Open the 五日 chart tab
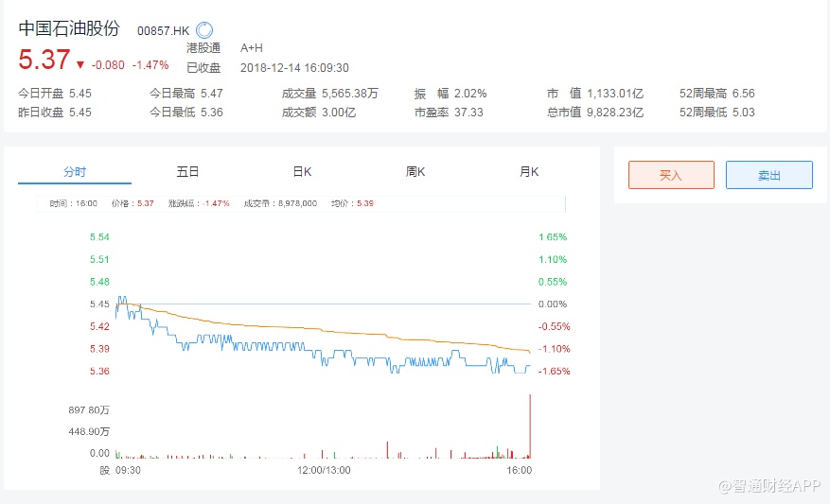 pos(188,172)
